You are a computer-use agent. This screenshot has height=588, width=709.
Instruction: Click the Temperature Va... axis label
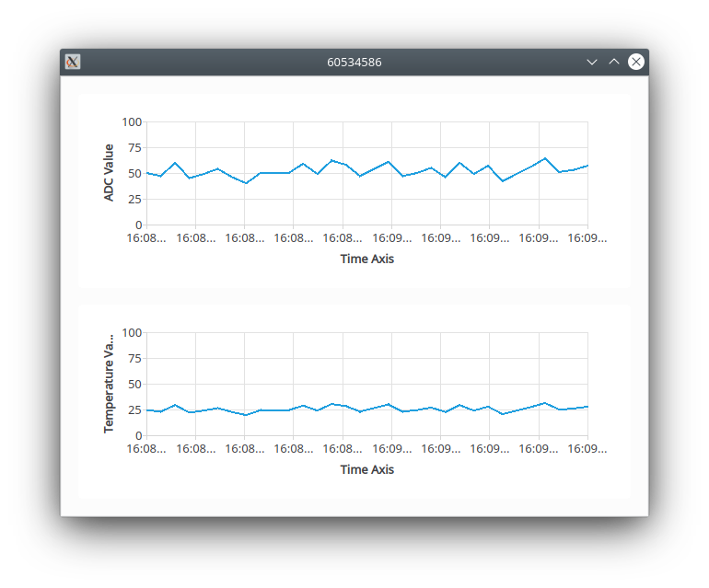pos(109,384)
